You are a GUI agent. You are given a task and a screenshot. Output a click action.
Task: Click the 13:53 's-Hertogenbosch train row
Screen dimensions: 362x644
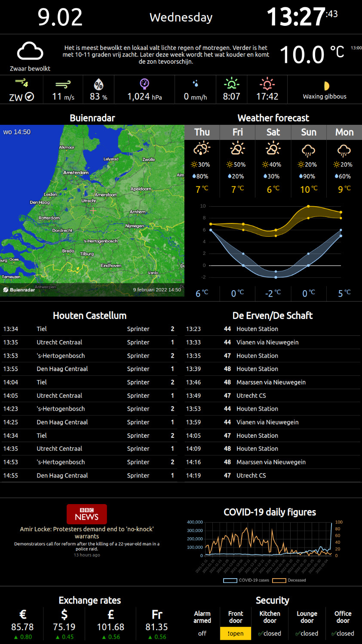click(89, 356)
